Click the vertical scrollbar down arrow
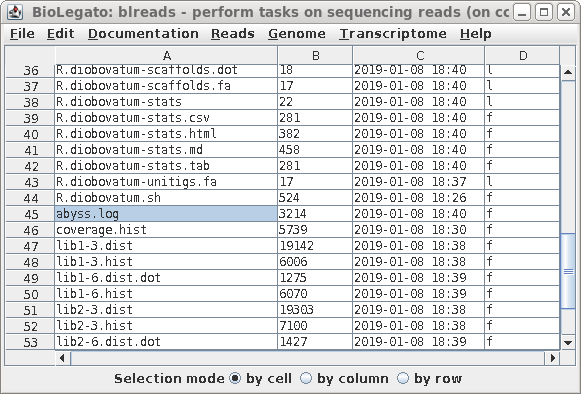The image size is (581, 394). tap(568, 342)
